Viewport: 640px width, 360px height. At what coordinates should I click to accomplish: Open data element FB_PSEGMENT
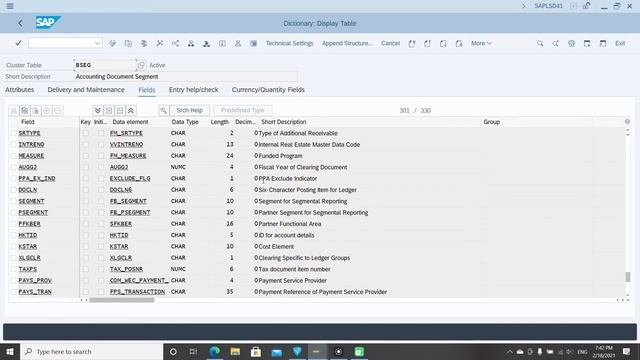pyautogui.click(x=130, y=213)
